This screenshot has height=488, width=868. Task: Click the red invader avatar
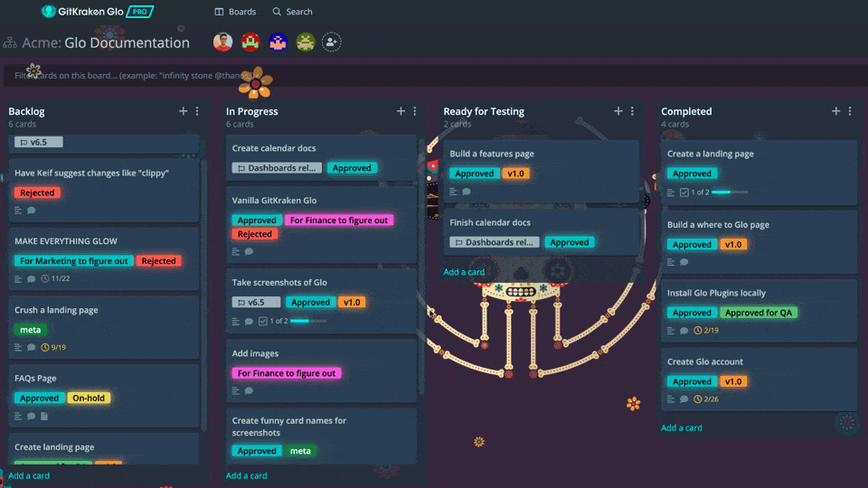pos(250,42)
